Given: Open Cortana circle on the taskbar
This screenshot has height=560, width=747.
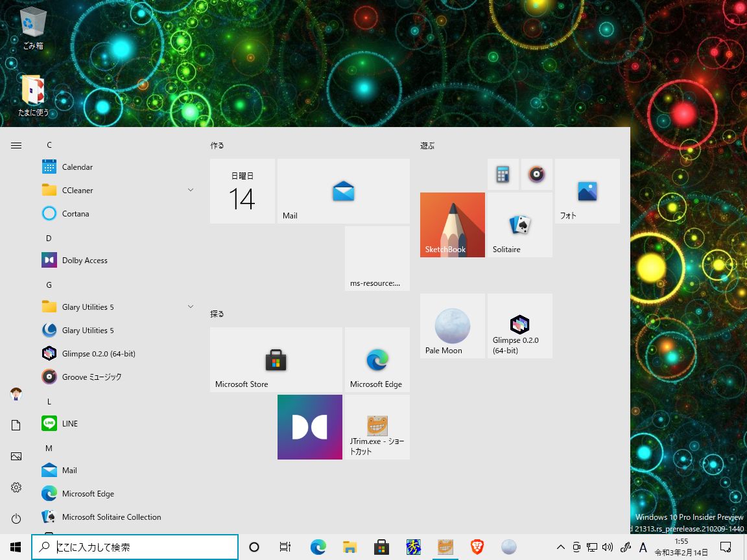Looking at the screenshot, I should point(254,546).
